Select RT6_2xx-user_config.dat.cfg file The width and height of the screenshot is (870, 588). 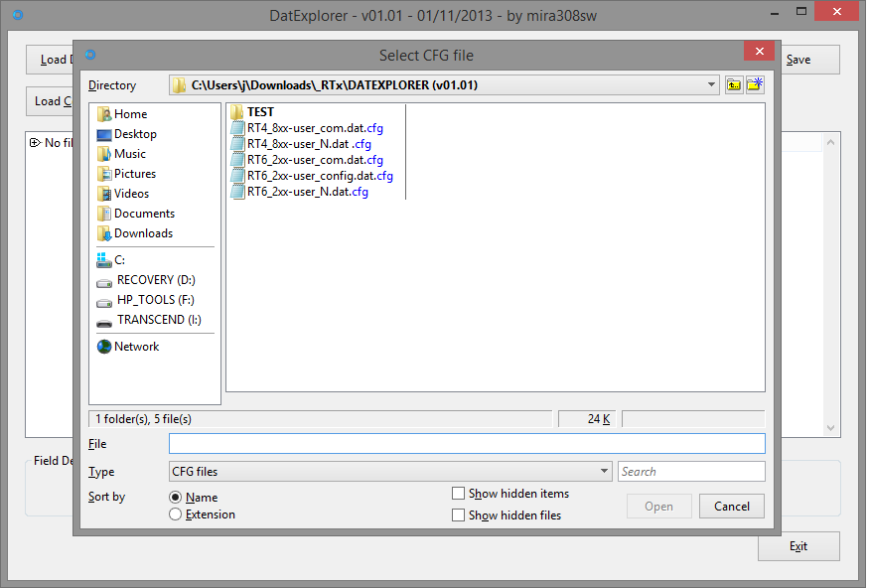[319, 176]
